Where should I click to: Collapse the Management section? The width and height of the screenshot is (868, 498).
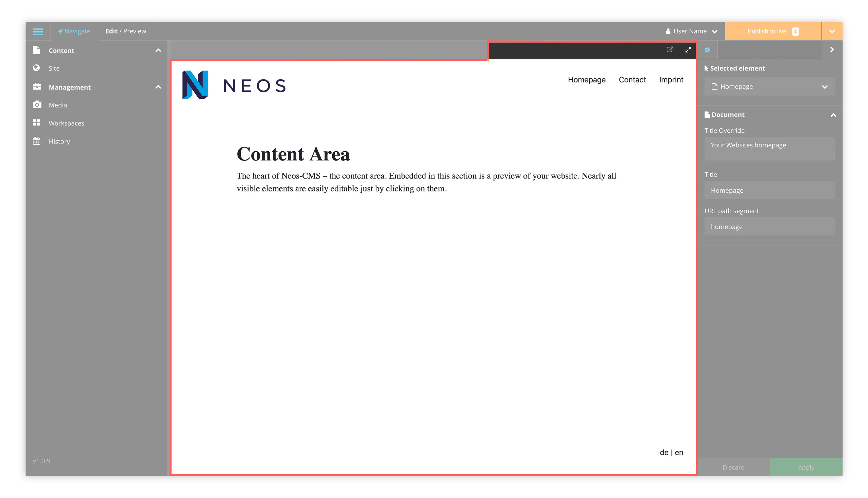(158, 87)
